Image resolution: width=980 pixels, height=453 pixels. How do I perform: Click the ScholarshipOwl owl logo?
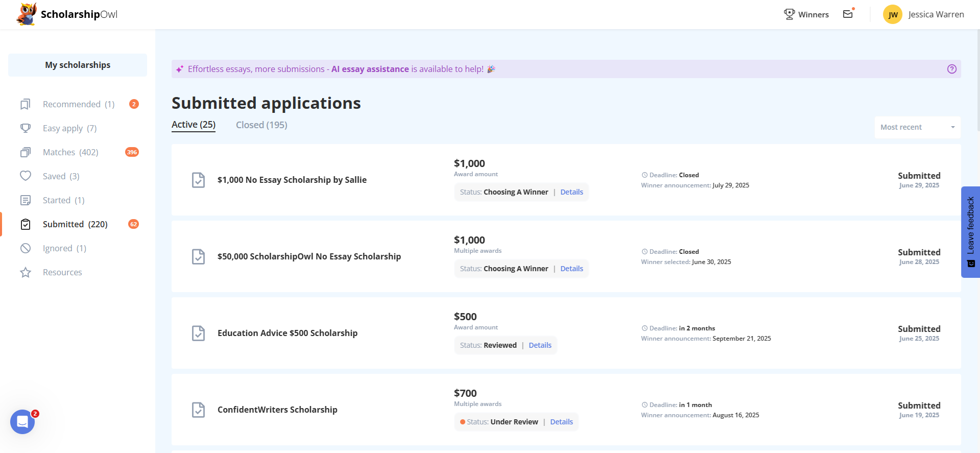27,14
